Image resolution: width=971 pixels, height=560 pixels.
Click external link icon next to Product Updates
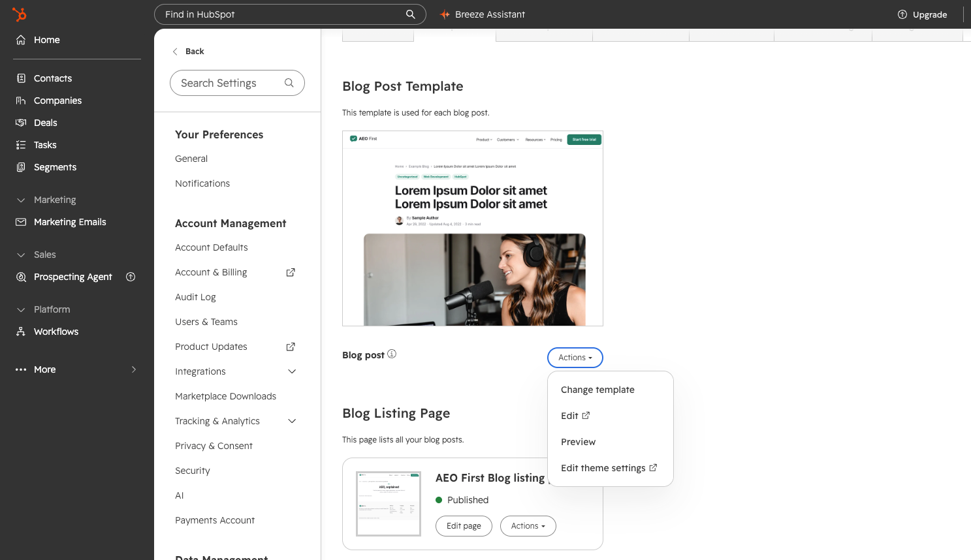point(291,347)
